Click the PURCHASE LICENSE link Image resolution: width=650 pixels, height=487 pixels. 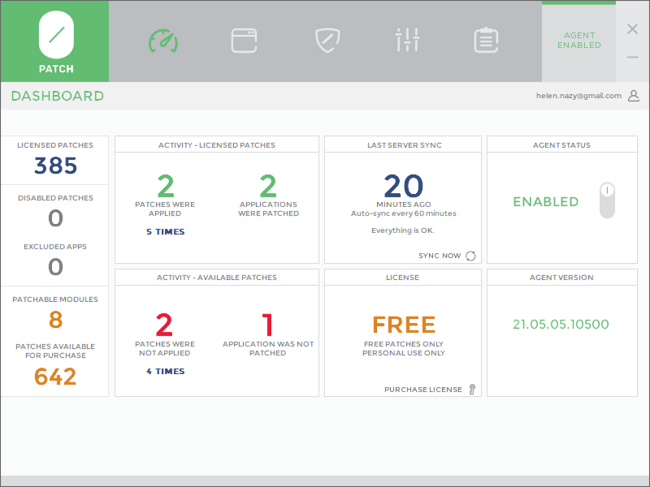tap(423, 390)
